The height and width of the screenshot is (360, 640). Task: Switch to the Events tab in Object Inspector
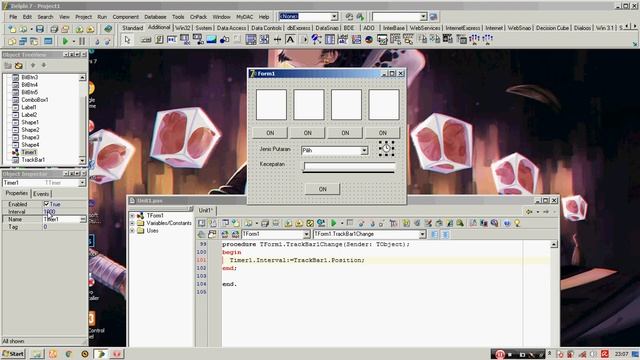41,194
